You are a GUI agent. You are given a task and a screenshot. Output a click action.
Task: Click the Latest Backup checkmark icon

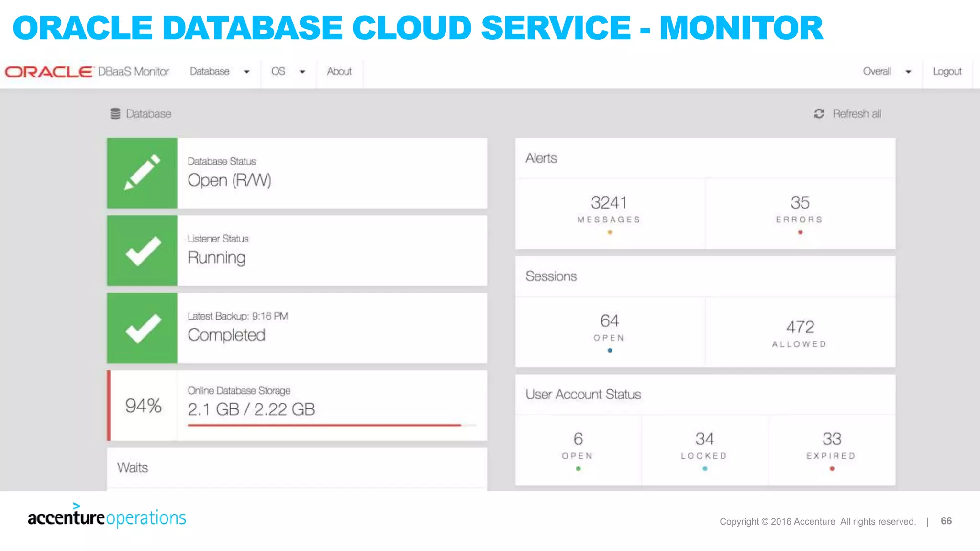point(142,328)
